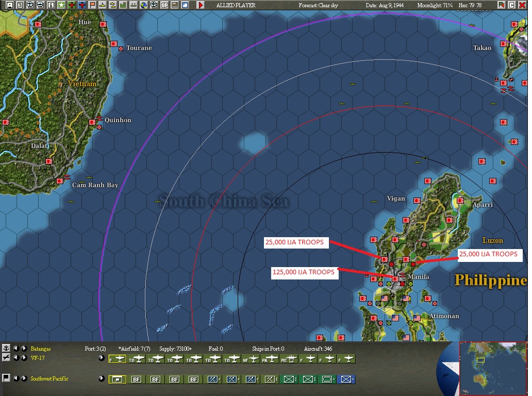Click the Dalat city label
Image resolution: width=532 pixels, height=396 pixels.
39,145
